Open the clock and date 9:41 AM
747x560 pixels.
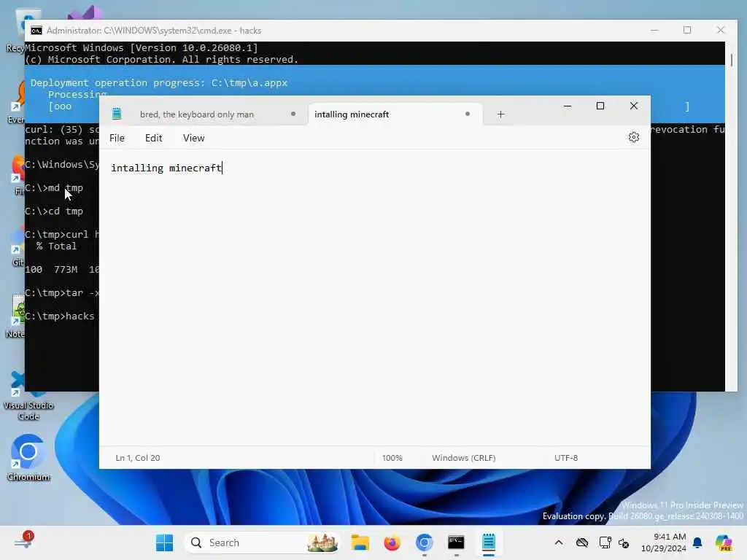pos(663,542)
